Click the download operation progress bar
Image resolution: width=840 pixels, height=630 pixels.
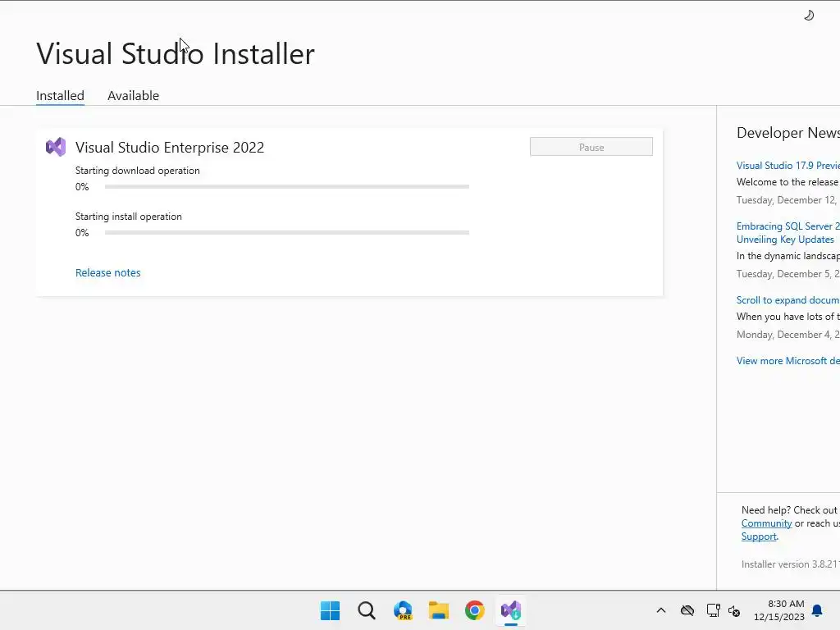[x=287, y=187]
